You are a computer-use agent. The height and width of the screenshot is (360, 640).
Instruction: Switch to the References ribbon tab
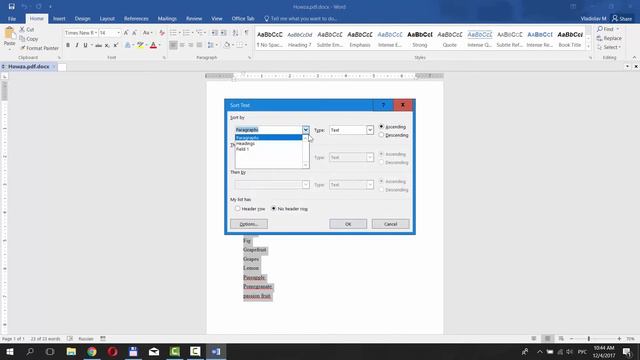point(136,19)
